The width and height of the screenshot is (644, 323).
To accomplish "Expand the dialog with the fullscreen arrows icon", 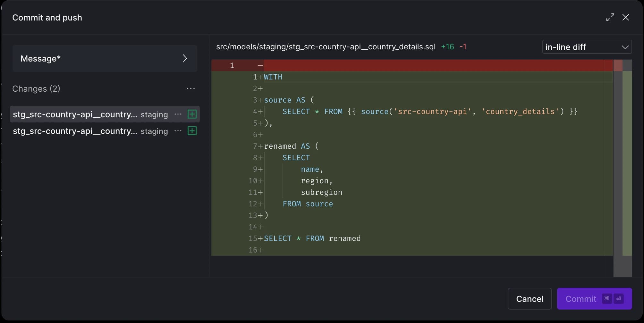I will (x=610, y=17).
